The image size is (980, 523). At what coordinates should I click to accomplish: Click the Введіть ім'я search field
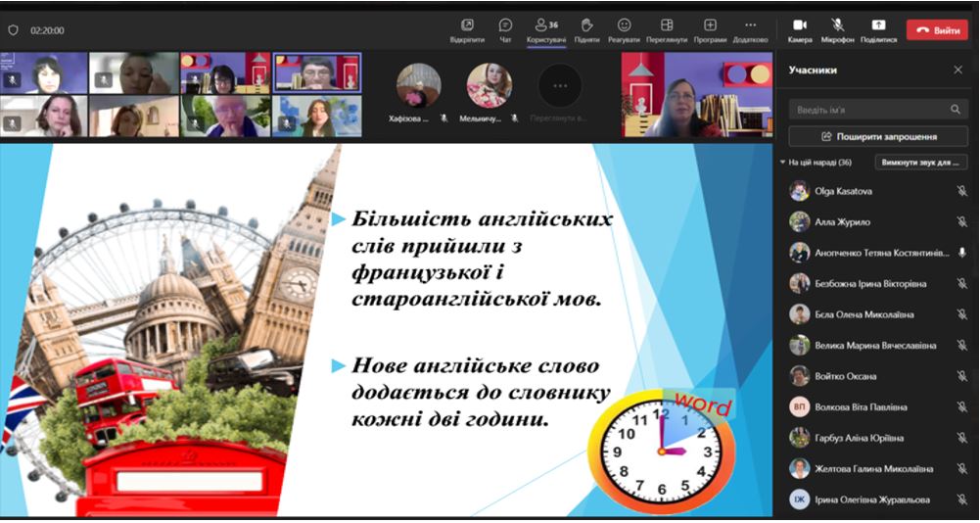click(x=877, y=110)
